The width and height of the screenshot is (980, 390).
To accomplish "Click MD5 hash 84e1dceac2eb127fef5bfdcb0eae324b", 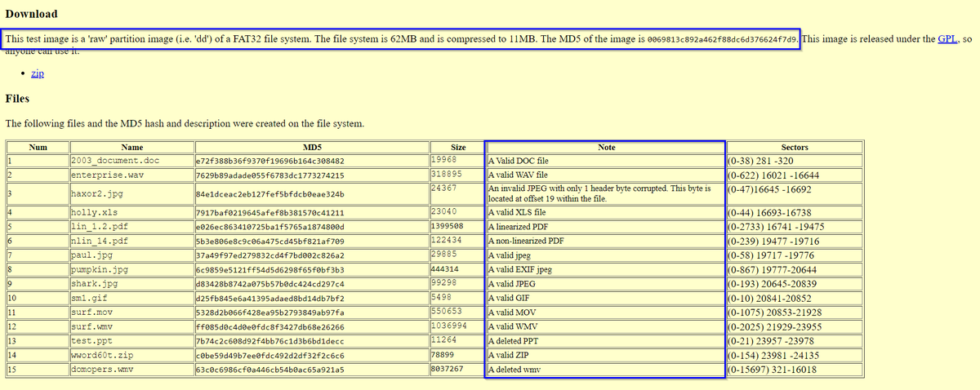I will [270, 194].
